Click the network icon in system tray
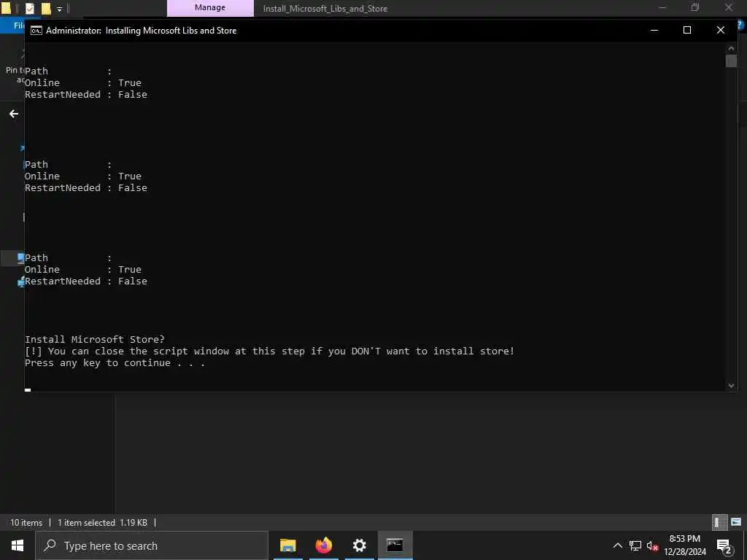This screenshot has height=560, width=747. pyautogui.click(x=635, y=545)
